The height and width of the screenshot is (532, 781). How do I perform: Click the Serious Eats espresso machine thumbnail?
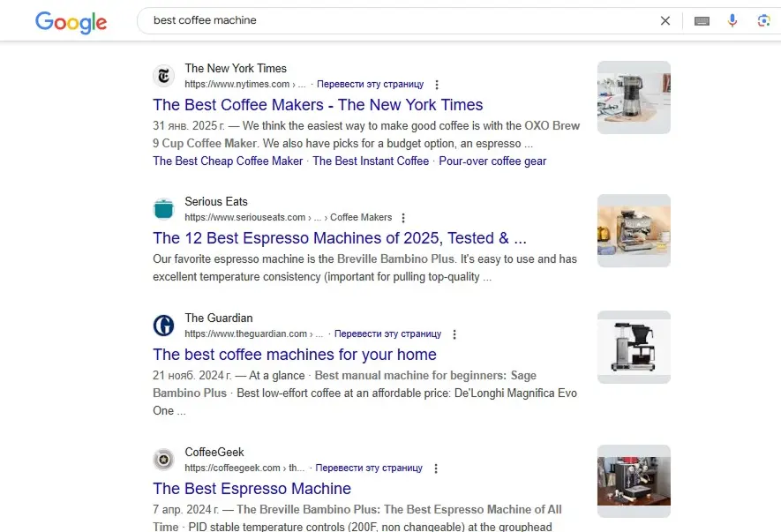click(634, 230)
